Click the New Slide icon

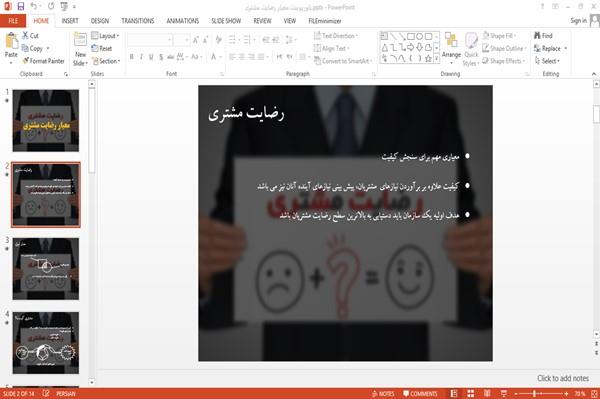[80, 40]
